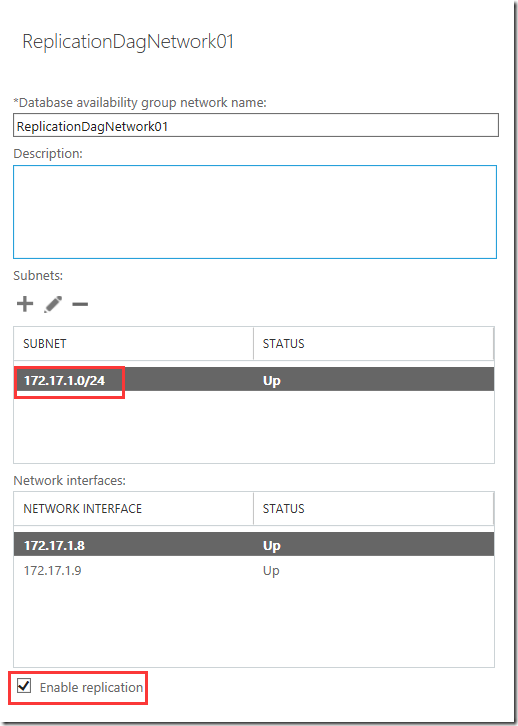
Task: Select network interface 172.17.1.9
Action: [254, 570]
